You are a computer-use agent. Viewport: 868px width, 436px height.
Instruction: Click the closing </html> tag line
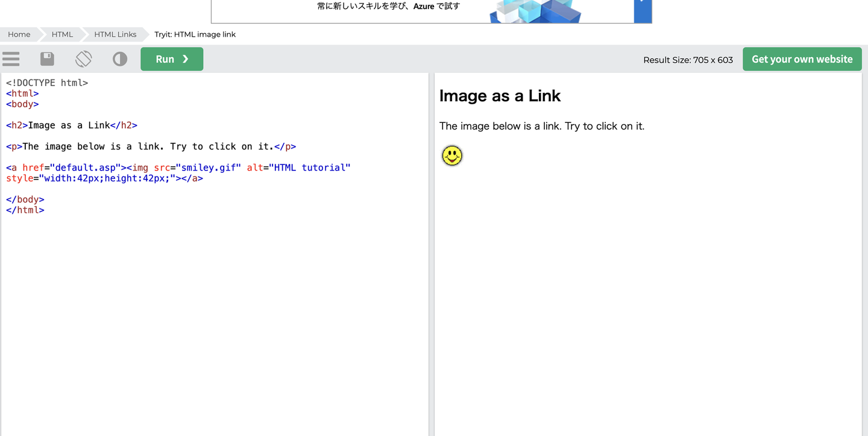coord(25,210)
